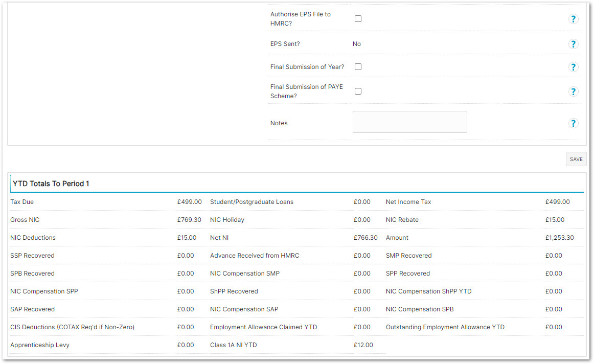Select the Tax Due amount £499.00
Screen dimensions: 594x364
(x=189, y=202)
